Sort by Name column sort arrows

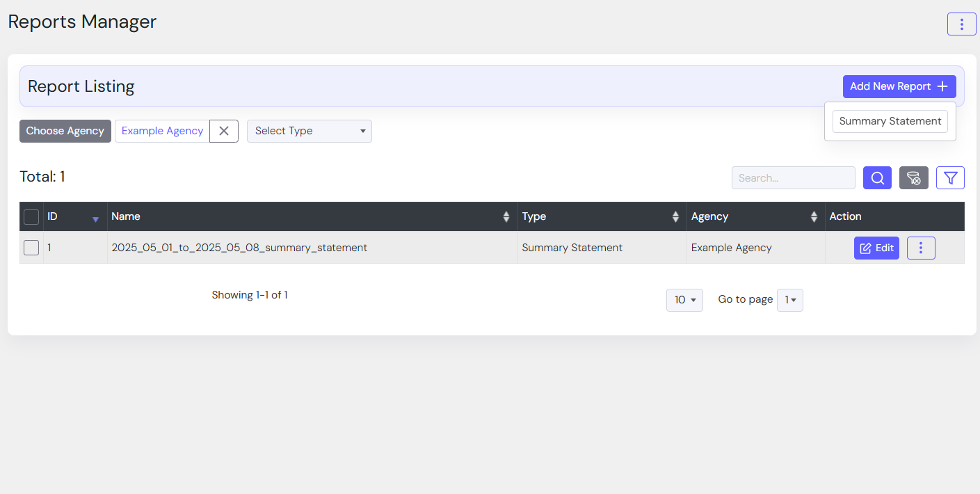point(506,217)
